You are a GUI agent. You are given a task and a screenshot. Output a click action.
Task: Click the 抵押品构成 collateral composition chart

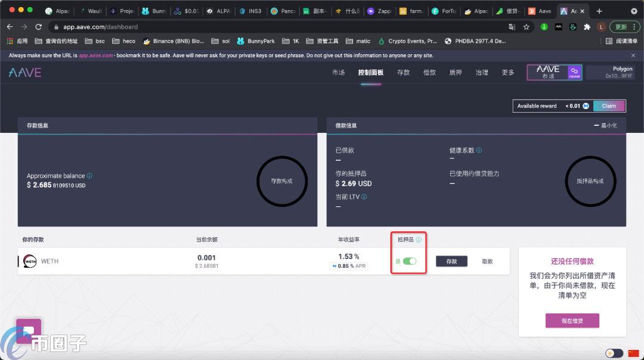[x=590, y=181]
